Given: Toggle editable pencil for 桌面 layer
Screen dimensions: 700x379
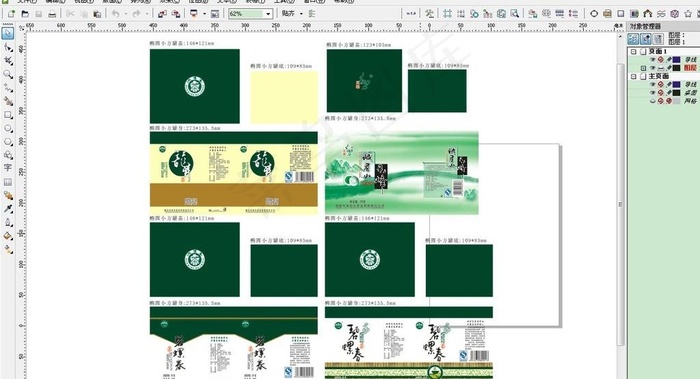Looking at the screenshot, I should pos(669,93).
